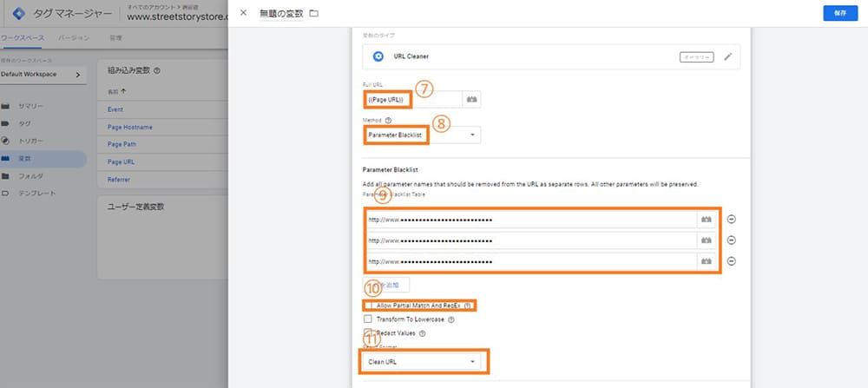
Task: Expand the Default Workspace selector
Action: (43, 74)
